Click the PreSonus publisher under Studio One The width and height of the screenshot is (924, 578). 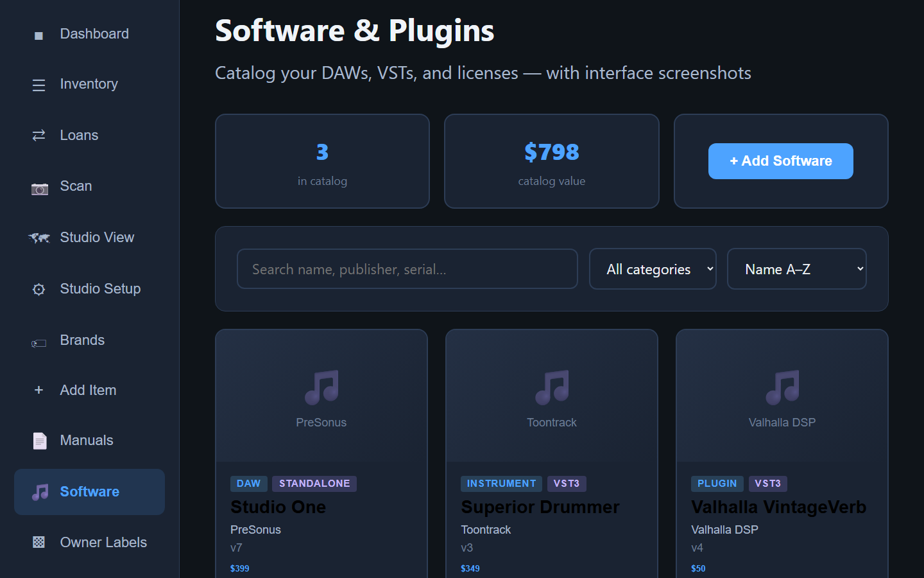pyautogui.click(x=255, y=530)
